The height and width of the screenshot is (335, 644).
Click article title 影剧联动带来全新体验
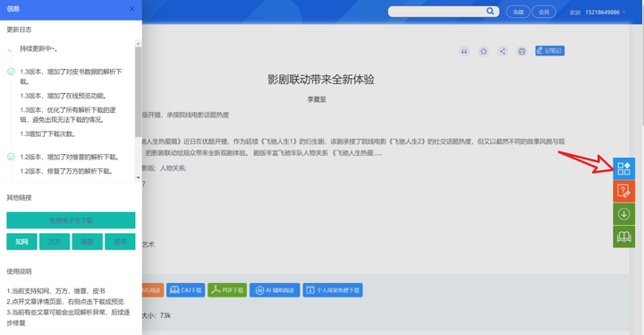pos(321,80)
